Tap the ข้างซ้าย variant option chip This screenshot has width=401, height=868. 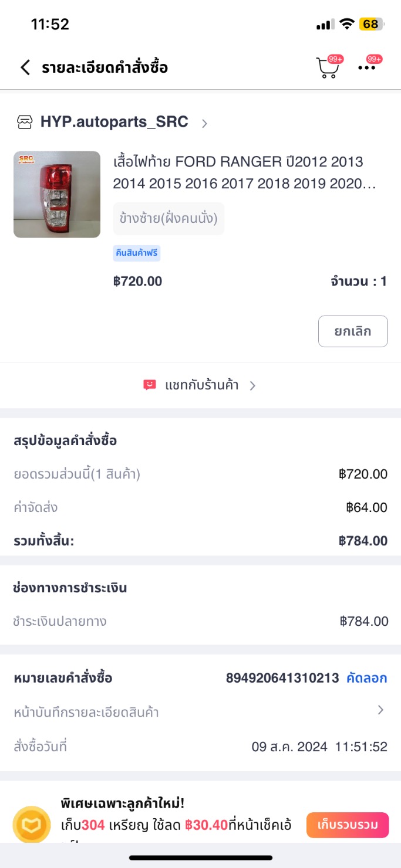(x=169, y=219)
